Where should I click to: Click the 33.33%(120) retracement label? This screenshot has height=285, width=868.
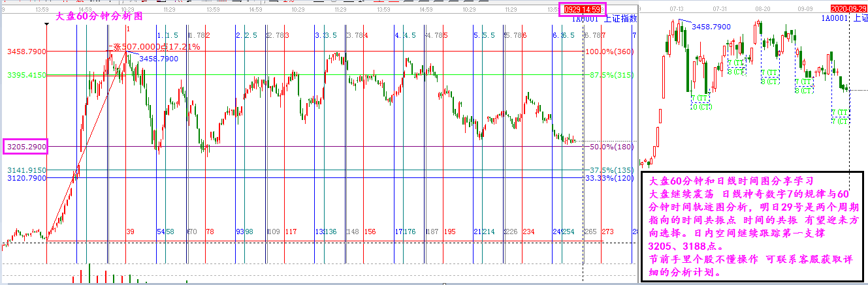coord(607,178)
